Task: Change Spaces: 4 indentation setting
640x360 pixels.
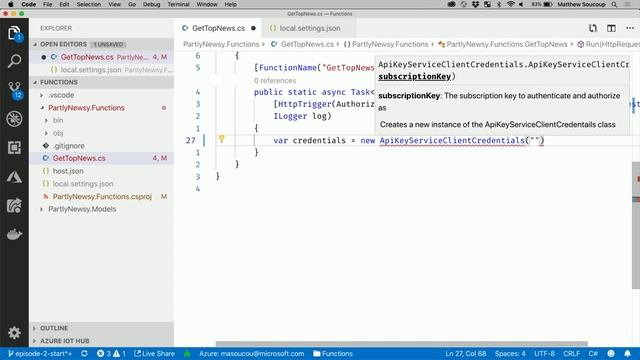Action: point(510,353)
